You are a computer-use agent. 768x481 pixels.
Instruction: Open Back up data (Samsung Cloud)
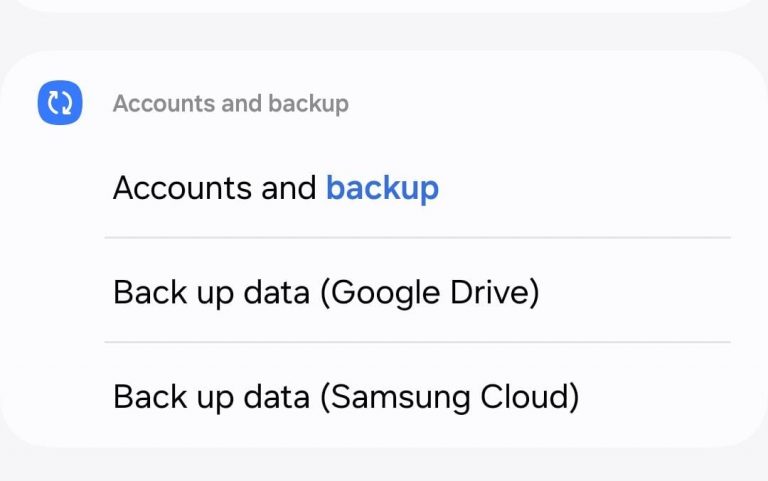pos(346,397)
